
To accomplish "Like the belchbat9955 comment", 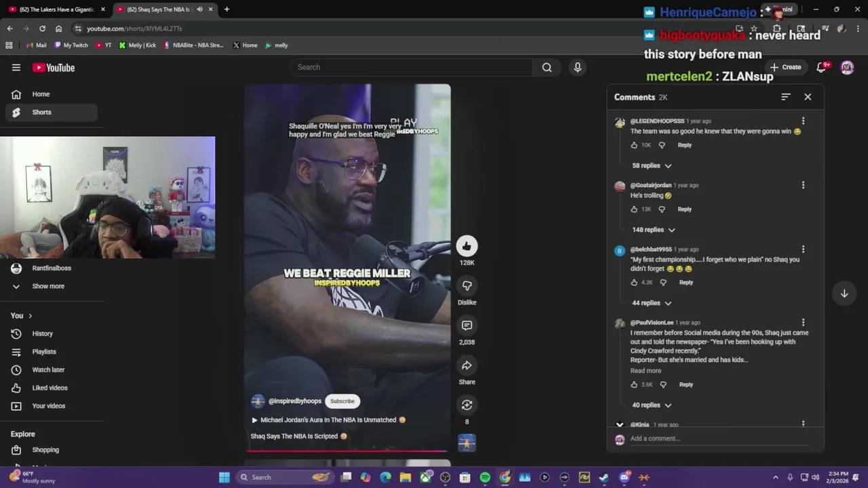I will [x=634, y=283].
